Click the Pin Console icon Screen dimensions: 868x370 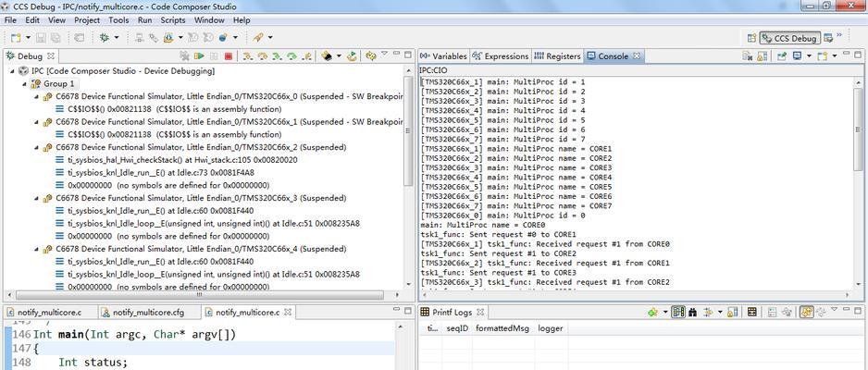[782, 55]
